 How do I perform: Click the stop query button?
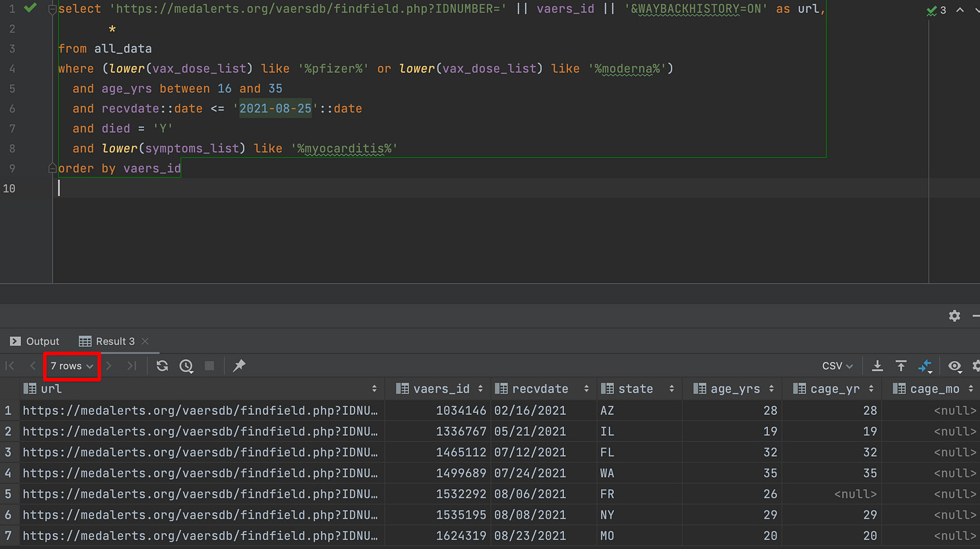(x=209, y=366)
